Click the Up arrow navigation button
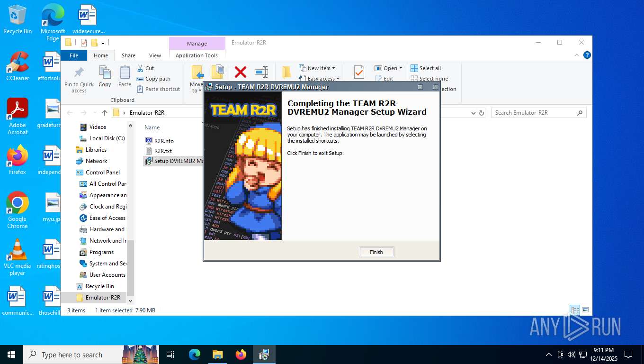This screenshot has height=364, width=644. coord(105,113)
